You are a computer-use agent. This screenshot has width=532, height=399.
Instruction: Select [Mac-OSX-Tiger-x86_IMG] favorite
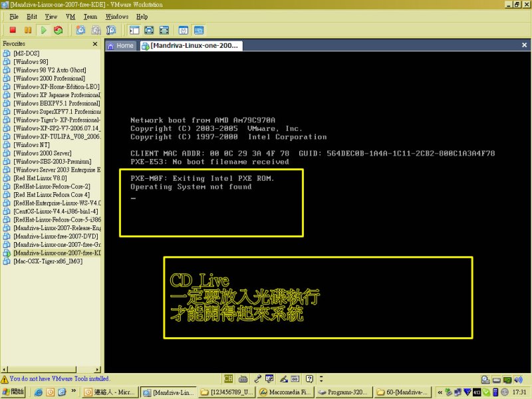43,261
